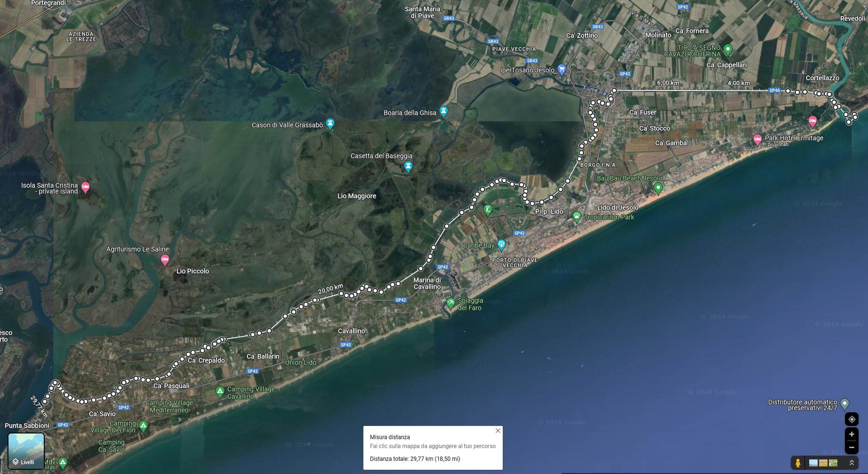Click the Isola Santa Cristina hotel marker
Image resolution: width=868 pixels, height=474 pixels.
tap(85, 187)
